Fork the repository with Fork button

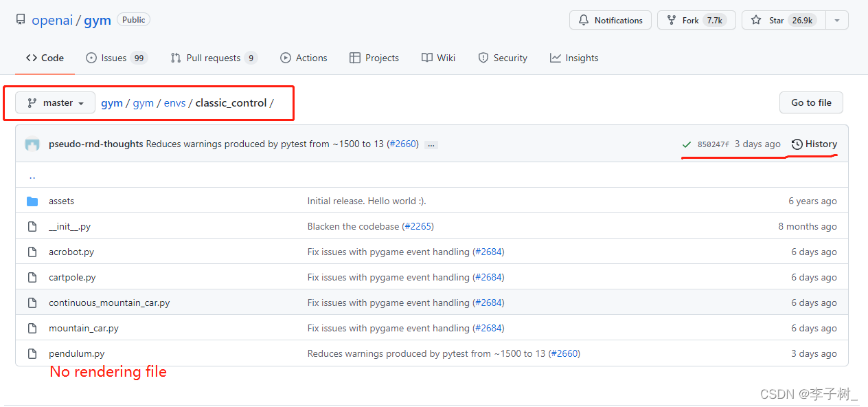[696, 20]
